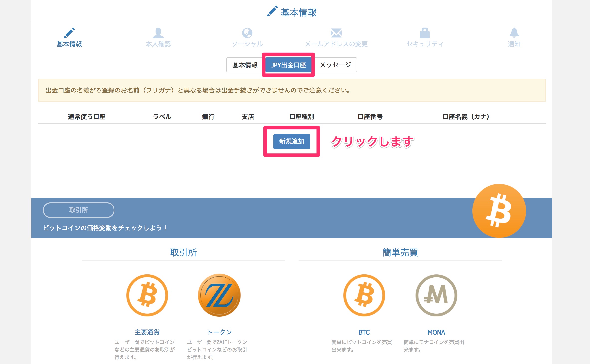Screen dimensions: 590x364
Task: Click the pencil icon in the page title
Action: [272, 11]
